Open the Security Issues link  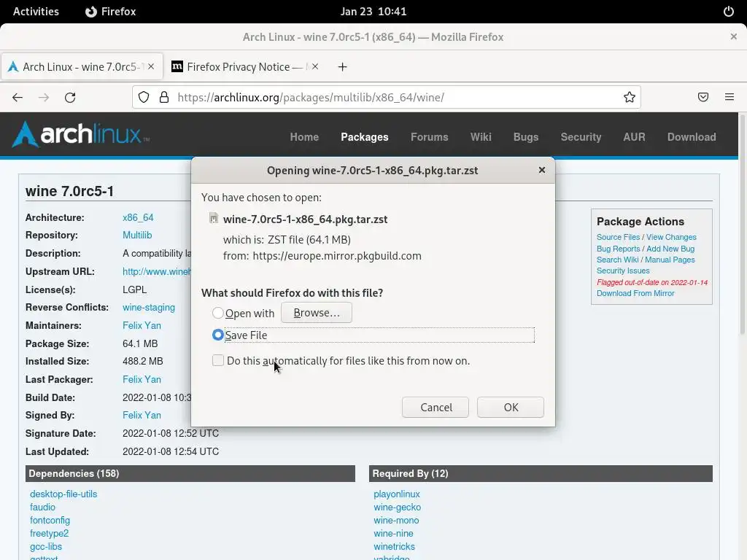(623, 271)
